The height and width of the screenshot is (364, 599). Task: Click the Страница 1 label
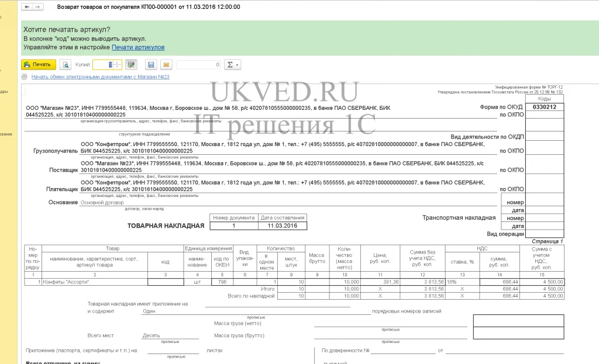point(547,241)
